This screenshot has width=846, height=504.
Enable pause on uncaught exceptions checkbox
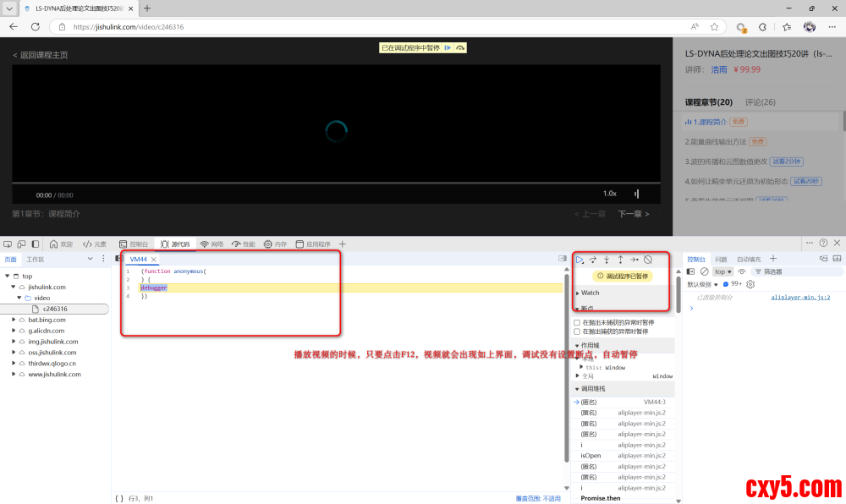[x=577, y=322]
